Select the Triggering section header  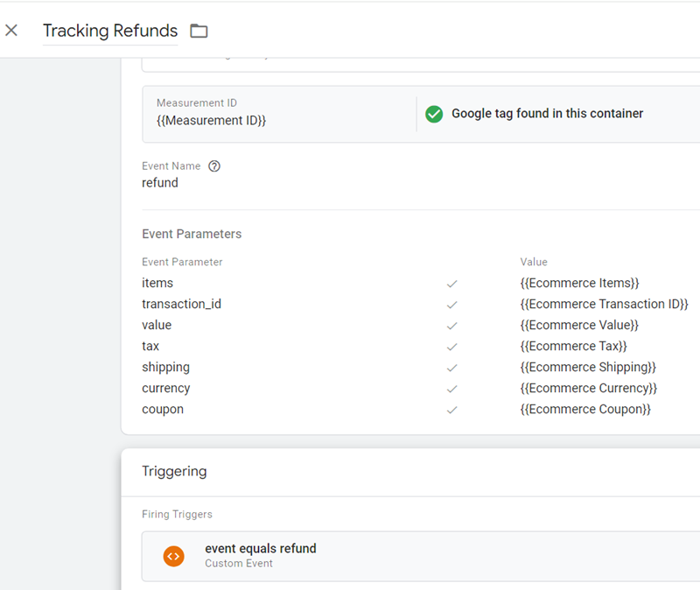174,471
